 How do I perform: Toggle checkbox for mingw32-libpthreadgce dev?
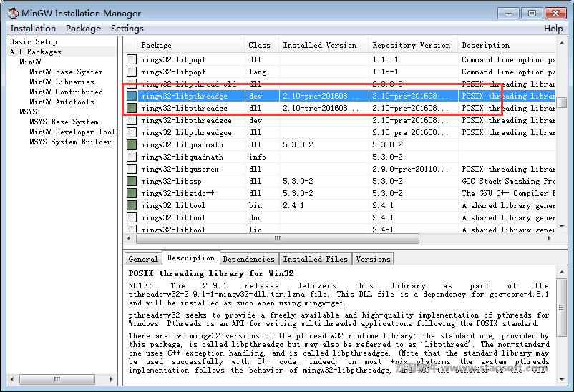coord(132,120)
